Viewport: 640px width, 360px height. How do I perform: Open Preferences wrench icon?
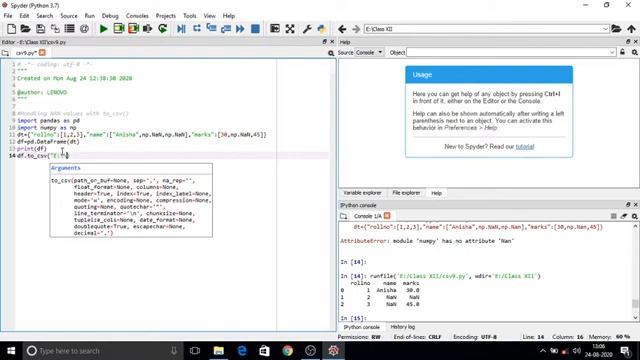coord(307,29)
